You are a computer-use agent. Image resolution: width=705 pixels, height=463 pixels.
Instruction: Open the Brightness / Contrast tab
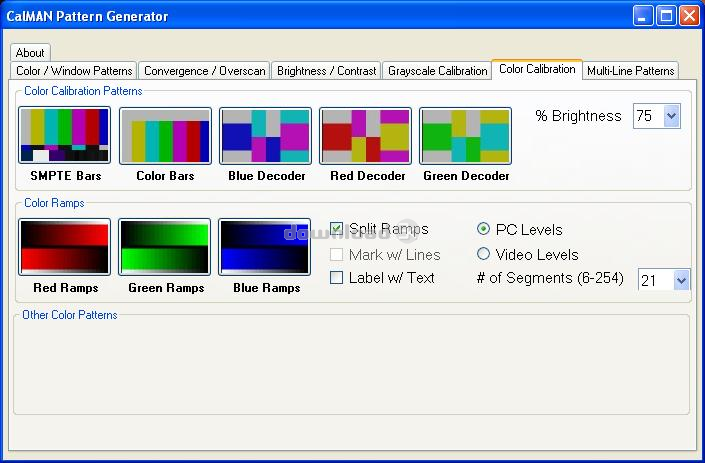pos(326,71)
